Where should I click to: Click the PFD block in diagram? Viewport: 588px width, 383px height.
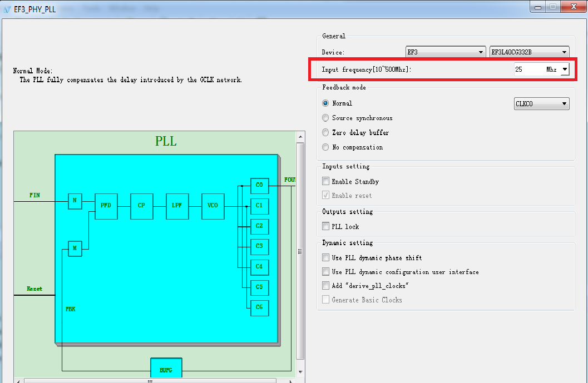[x=106, y=206]
